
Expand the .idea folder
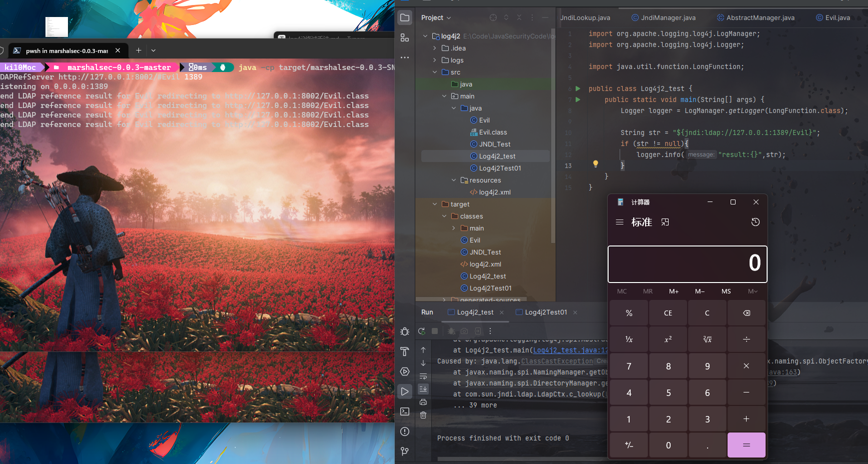(435, 48)
